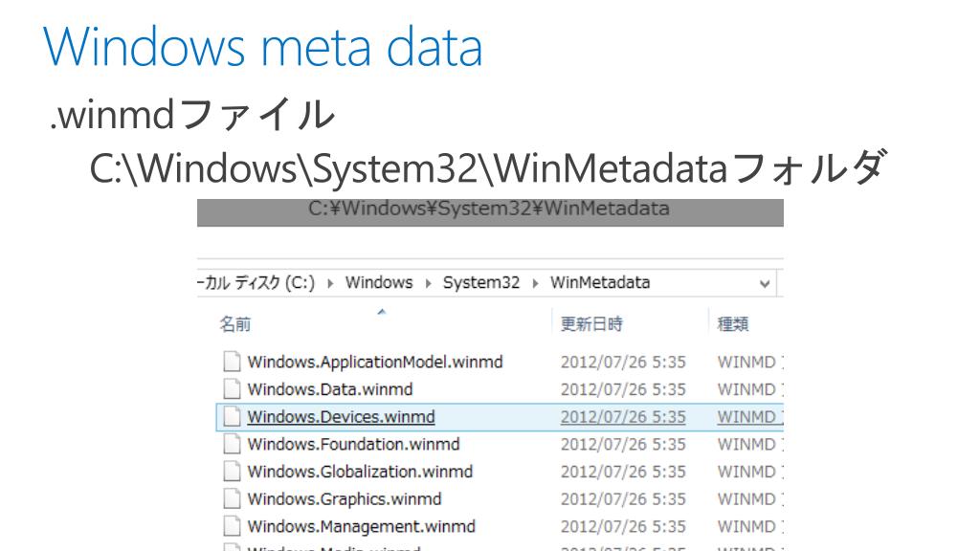Sort files by 名前 column header
This screenshot has height=551, width=980.
(x=235, y=324)
